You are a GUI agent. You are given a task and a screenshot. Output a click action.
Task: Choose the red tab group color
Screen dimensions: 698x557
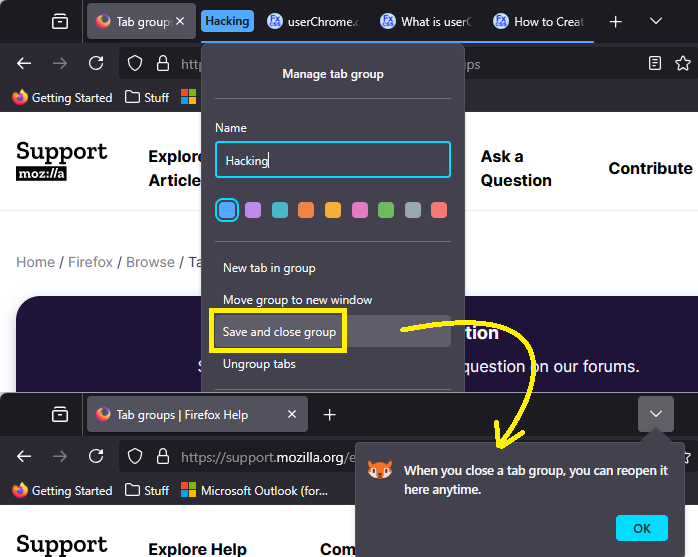pos(439,210)
